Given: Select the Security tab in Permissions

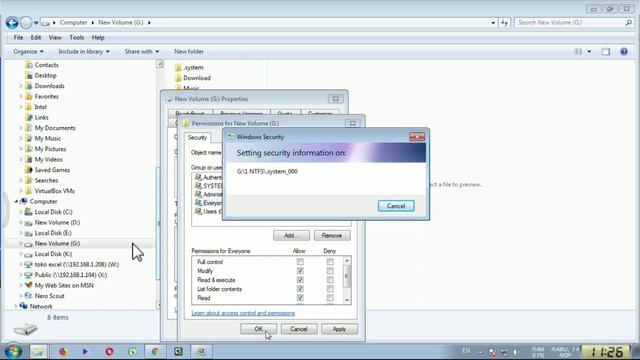Looking at the screenshot, I should (197, 138).
